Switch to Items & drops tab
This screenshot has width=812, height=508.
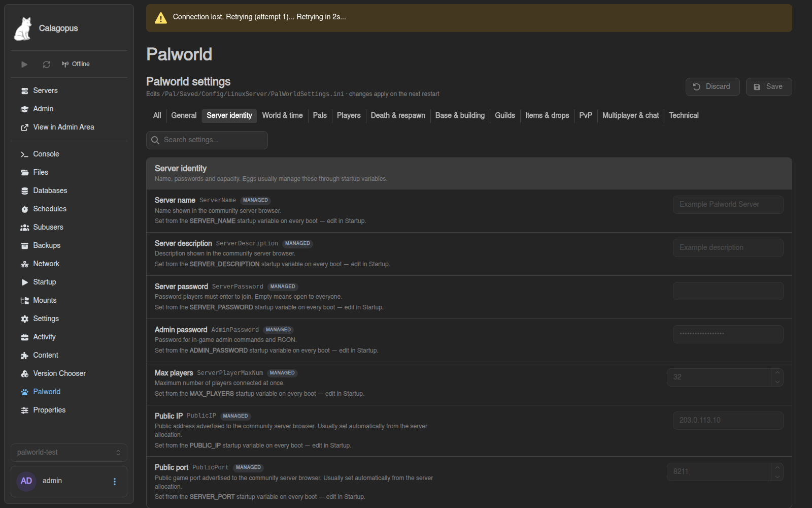click(x=547, y=115)
